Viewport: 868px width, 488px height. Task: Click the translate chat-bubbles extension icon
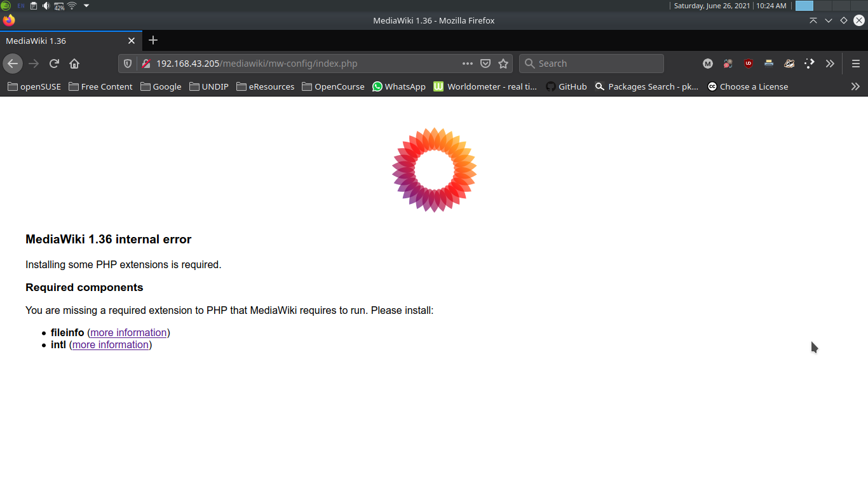point(728,64)
